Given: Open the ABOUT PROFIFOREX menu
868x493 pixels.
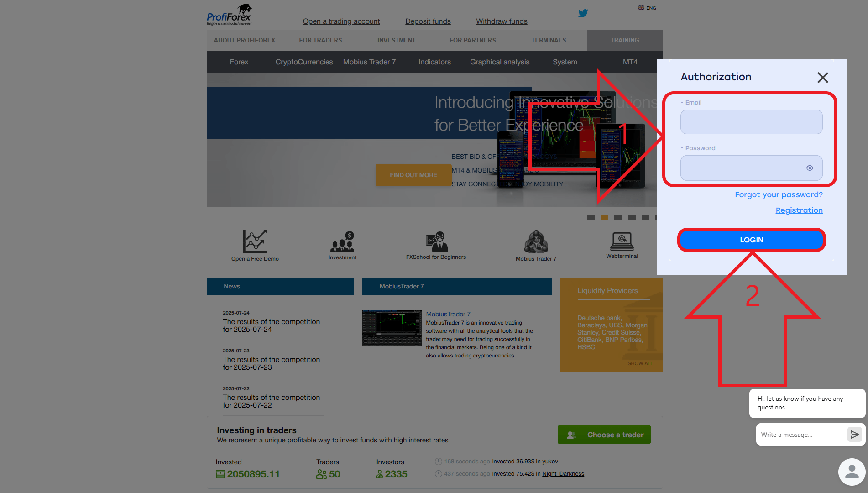Looking at the screenshot, I should click(244, 40).
